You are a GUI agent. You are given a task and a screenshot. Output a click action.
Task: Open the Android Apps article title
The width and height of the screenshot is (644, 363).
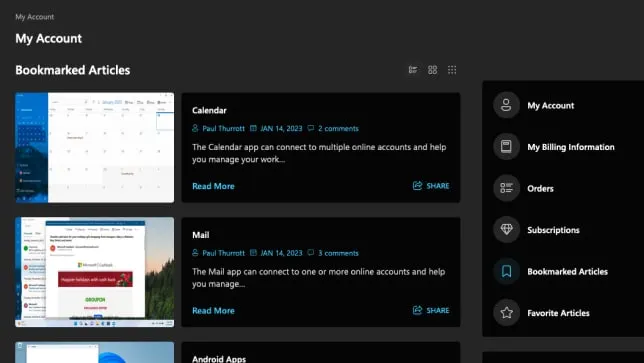click(x=219, y=358)
